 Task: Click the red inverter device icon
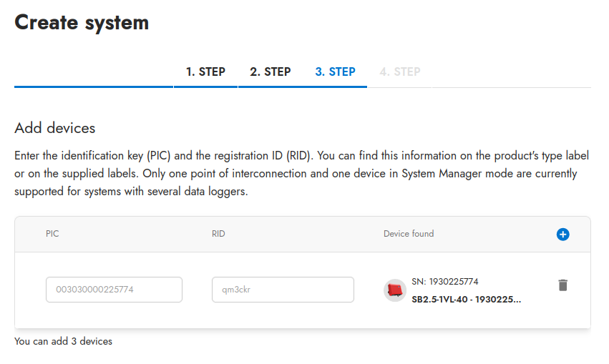(394, 290)
